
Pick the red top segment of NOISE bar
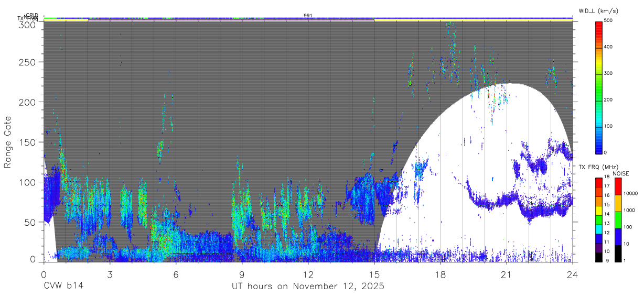tap(618, 186)
